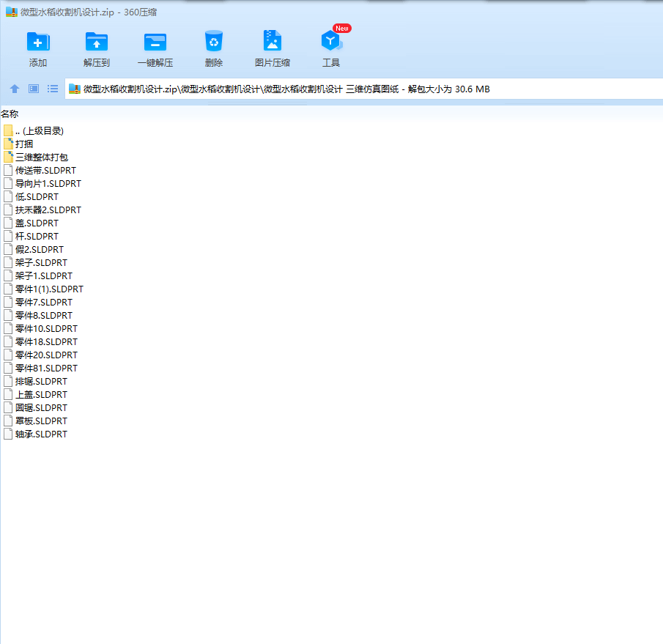Sort by the 名称 column header
Viewport: 663px width, 644px height.
pyautogui.click(x=10, y=114)
